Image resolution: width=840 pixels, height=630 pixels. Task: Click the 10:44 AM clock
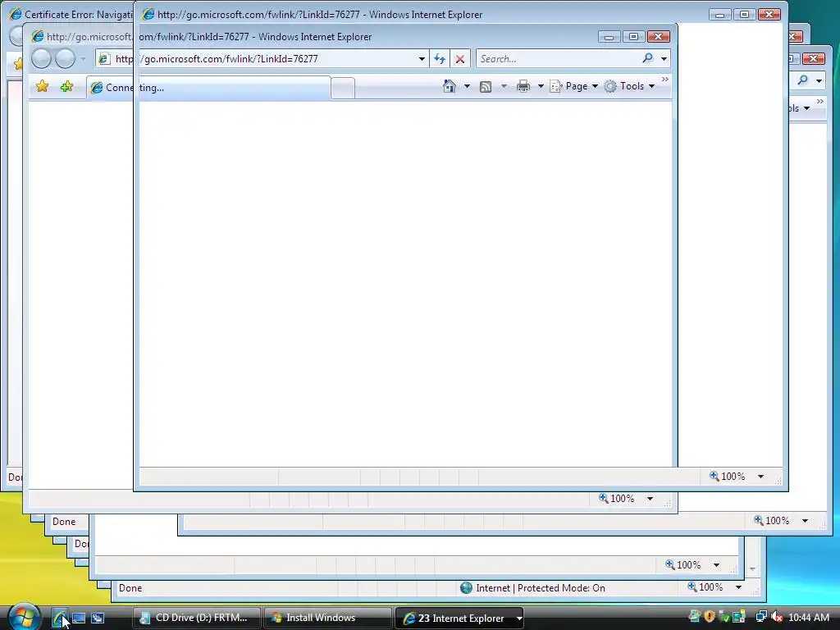pyautogui.click(x=808, y=618)
